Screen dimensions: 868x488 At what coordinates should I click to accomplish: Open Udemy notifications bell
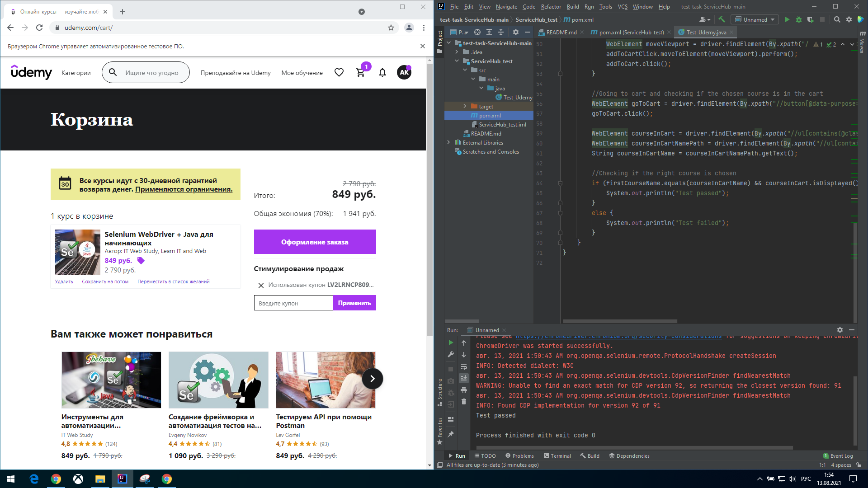[382, 72]
